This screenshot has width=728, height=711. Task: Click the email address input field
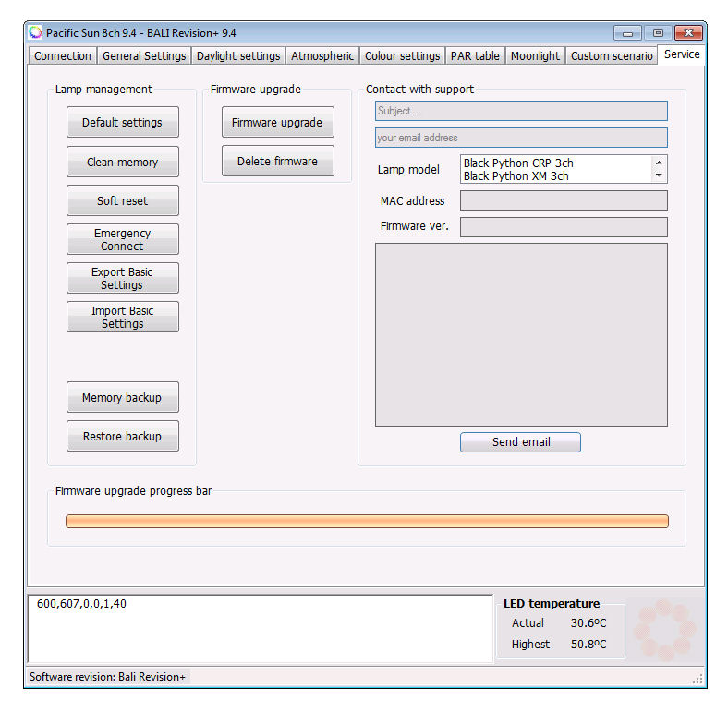(x=521, y=138)
